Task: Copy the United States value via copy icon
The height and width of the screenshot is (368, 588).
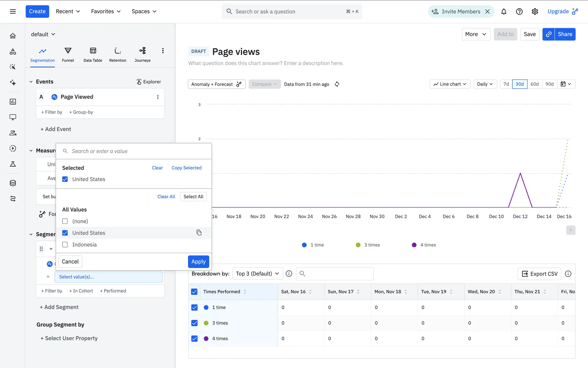Action: pos(199,233)
